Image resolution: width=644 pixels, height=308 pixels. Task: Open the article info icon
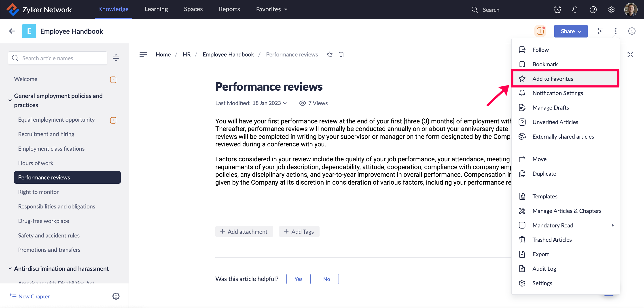point(631,31)
